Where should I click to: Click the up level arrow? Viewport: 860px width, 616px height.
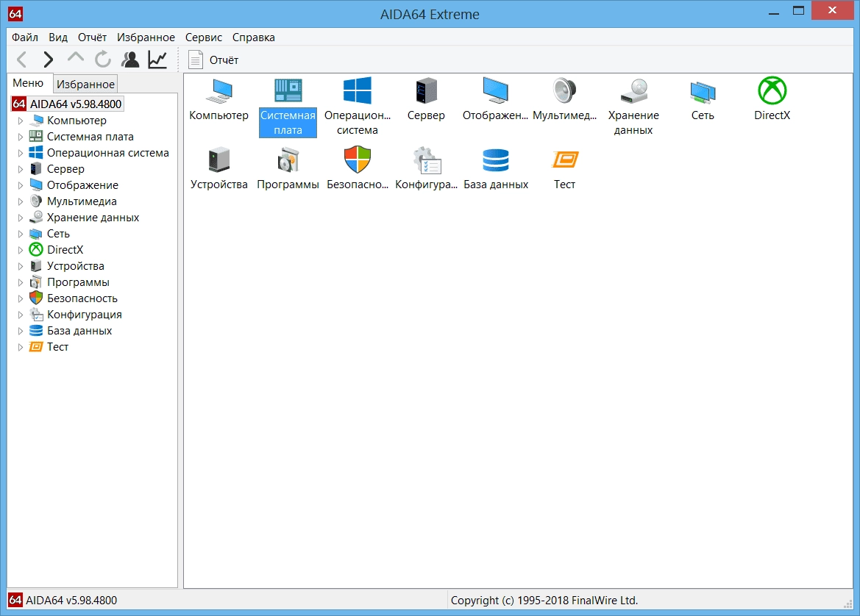pos(76,58)
